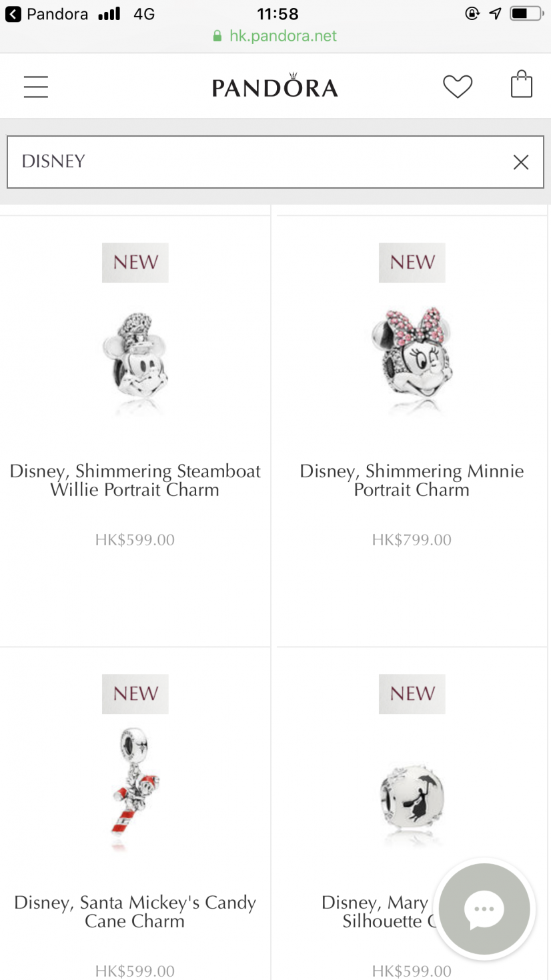The image size is (551, 980).
Task: Click the DISNEY search input field
Action: pos(275,162)
